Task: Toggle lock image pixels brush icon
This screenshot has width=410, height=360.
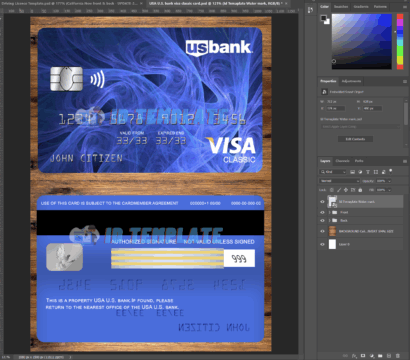Action: tap(339, 190)
